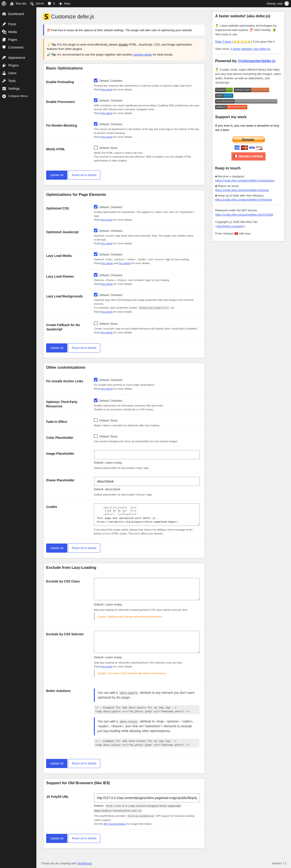Click Update all under Optimizations for Page Elements
This screenshot has height=868, width=291.
(x=57, y=348)
